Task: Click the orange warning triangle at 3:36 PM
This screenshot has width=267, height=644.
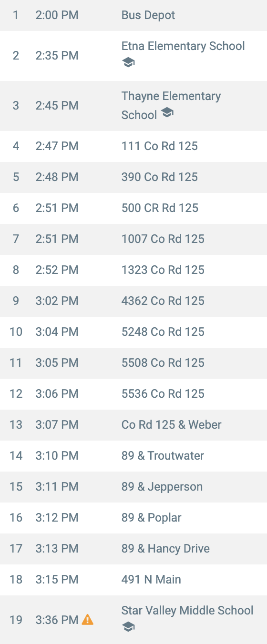Action: click(x=88, y=620)
